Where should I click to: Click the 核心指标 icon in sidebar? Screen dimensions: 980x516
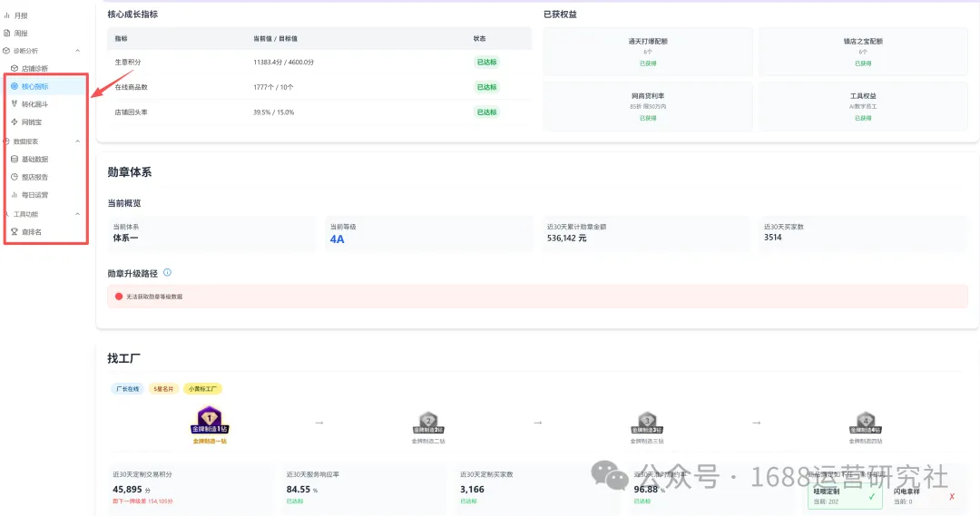(15, 86)
